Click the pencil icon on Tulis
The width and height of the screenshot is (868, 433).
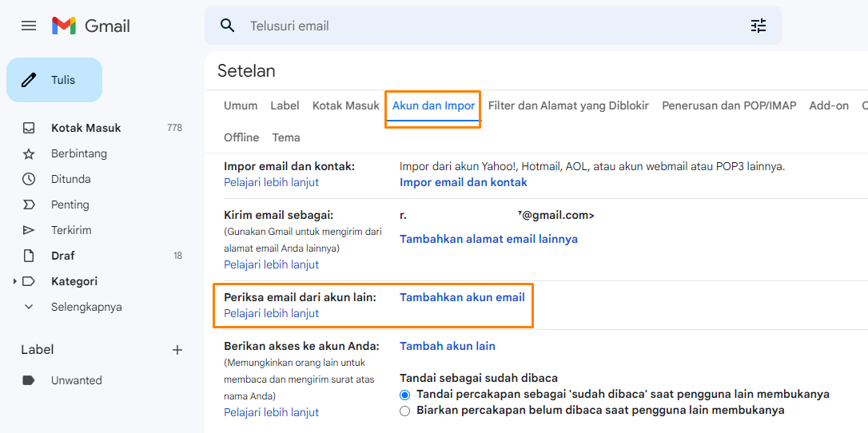pos(29,80)
